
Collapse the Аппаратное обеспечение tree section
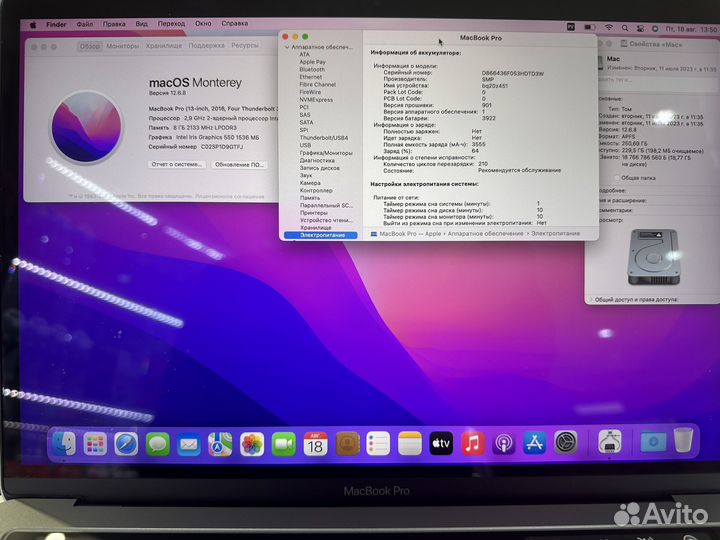(287, 47)
